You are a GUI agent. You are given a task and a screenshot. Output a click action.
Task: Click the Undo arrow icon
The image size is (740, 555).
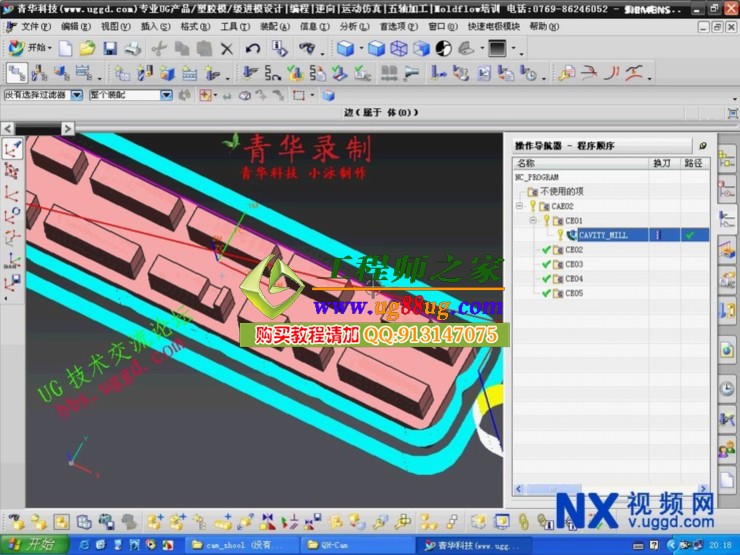click(252, 48)
